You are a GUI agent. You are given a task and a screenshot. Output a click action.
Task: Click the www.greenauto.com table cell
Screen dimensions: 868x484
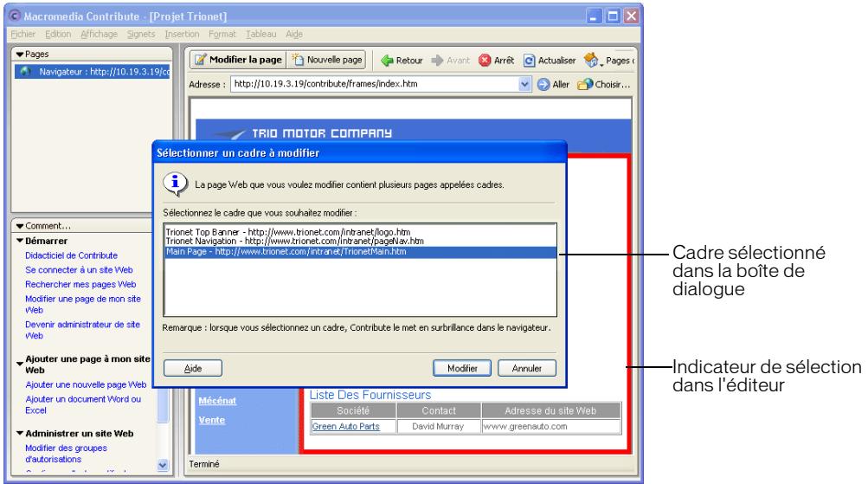point(551,426)
